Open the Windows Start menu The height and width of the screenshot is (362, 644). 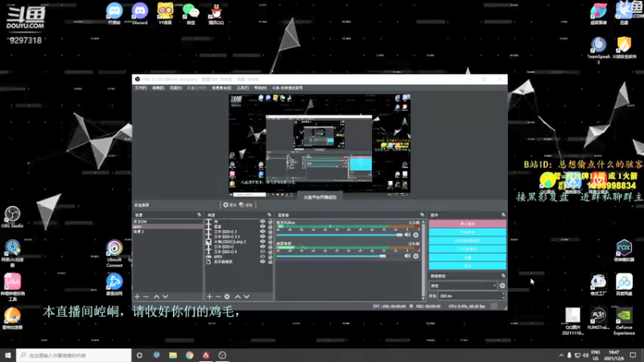tap(8, 355)
